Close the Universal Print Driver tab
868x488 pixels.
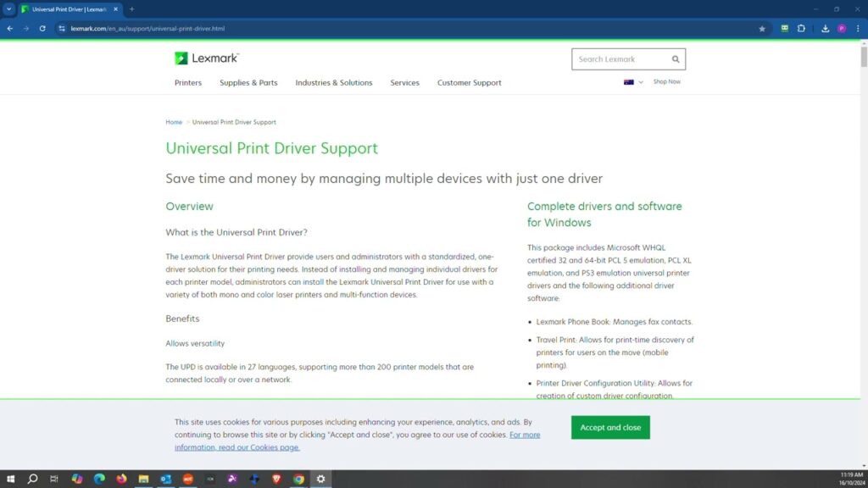(115, 9)
